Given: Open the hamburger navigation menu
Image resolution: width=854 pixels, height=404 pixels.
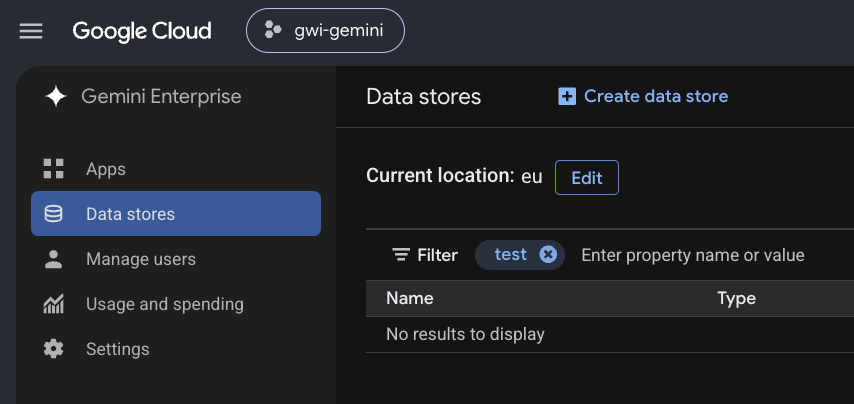Looking at the screenshot, I should [31, 31].
